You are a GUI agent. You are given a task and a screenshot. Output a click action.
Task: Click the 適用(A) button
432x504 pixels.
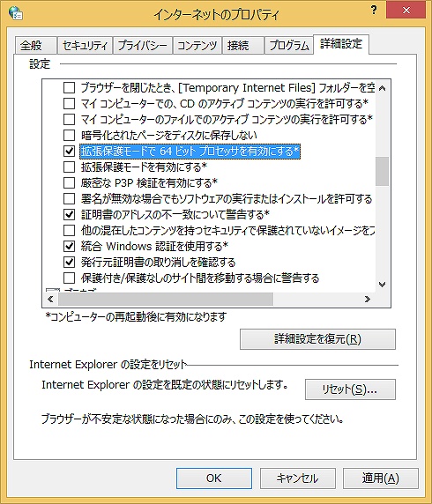(x=381, y=478)
